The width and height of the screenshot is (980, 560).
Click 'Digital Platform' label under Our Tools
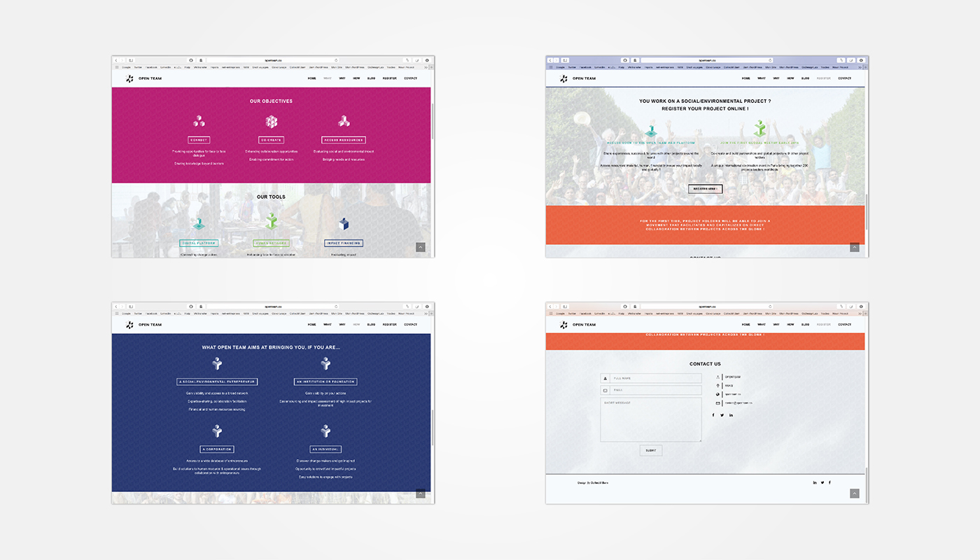coord(199,244)
